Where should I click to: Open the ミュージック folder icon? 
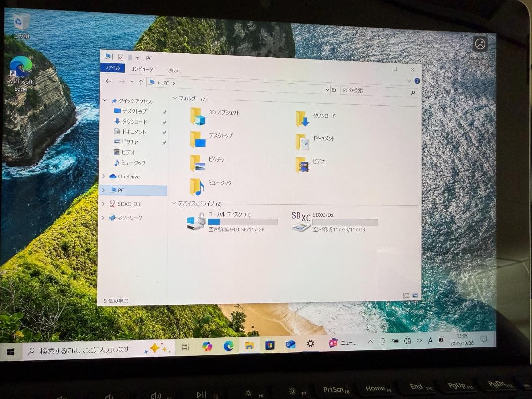pyautogui.click(x=197, y=186)
